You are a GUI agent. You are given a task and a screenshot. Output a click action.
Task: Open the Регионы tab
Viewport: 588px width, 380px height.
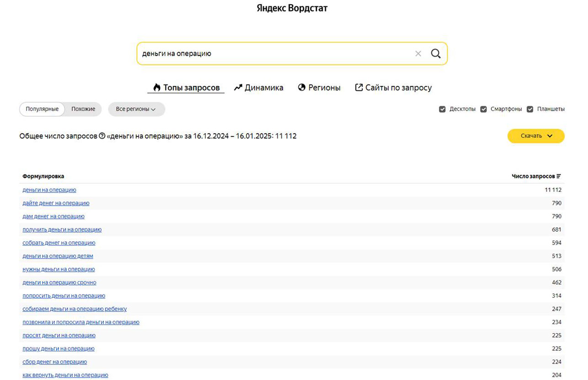pos(319,87)
